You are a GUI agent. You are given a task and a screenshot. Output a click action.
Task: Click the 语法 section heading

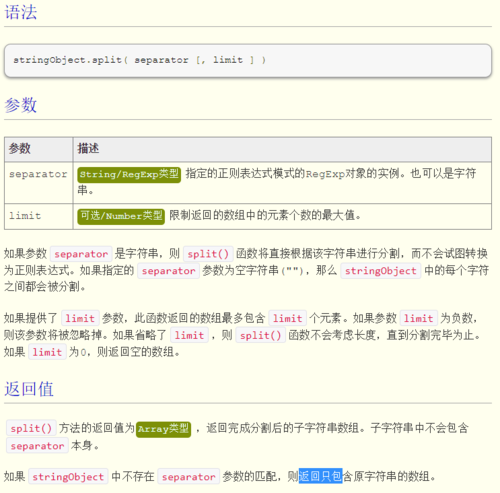click(21, 12)
